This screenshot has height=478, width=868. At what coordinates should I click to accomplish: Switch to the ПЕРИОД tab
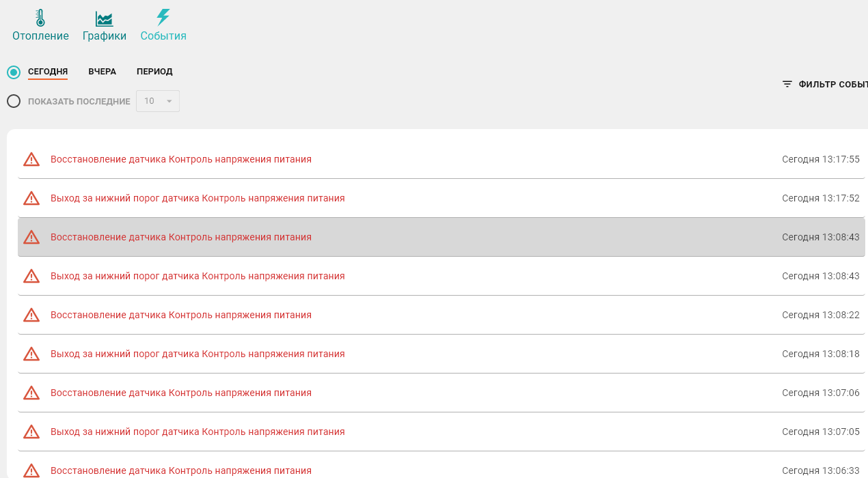[154, 72]
